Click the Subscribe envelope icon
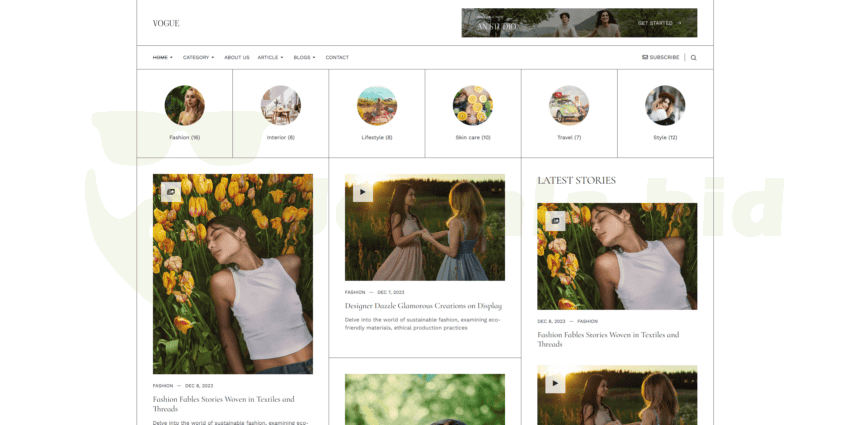 click(645, 57)
